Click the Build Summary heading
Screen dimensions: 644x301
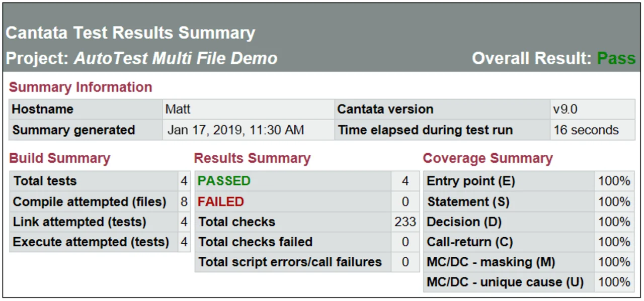[59, 158]
